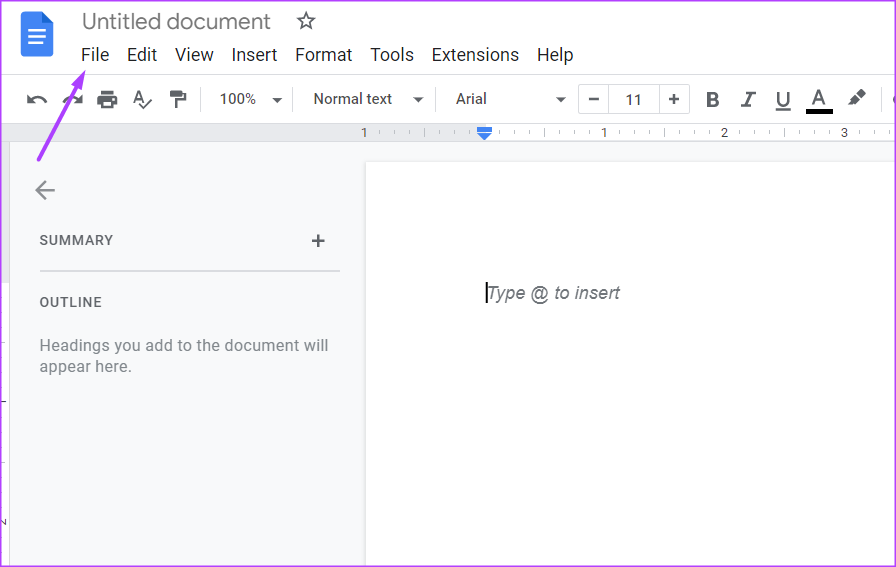
Task: Toggle Underline formatting
Action: pos(783,99)
